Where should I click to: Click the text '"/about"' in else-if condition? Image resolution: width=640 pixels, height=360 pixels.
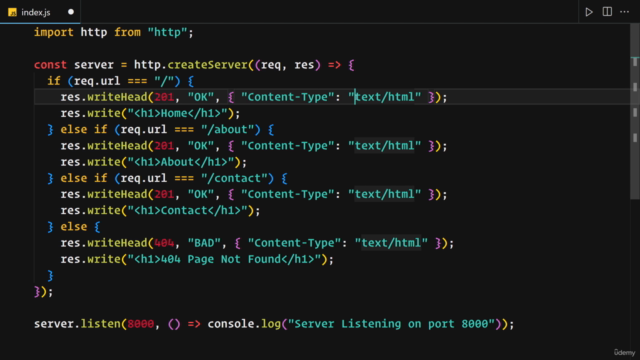(x=227, y=129)
